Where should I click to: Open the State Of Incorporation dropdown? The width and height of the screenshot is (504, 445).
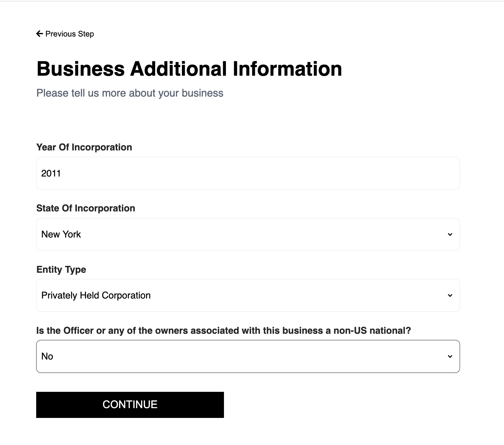pyautogui.click(x=248, y=234)
